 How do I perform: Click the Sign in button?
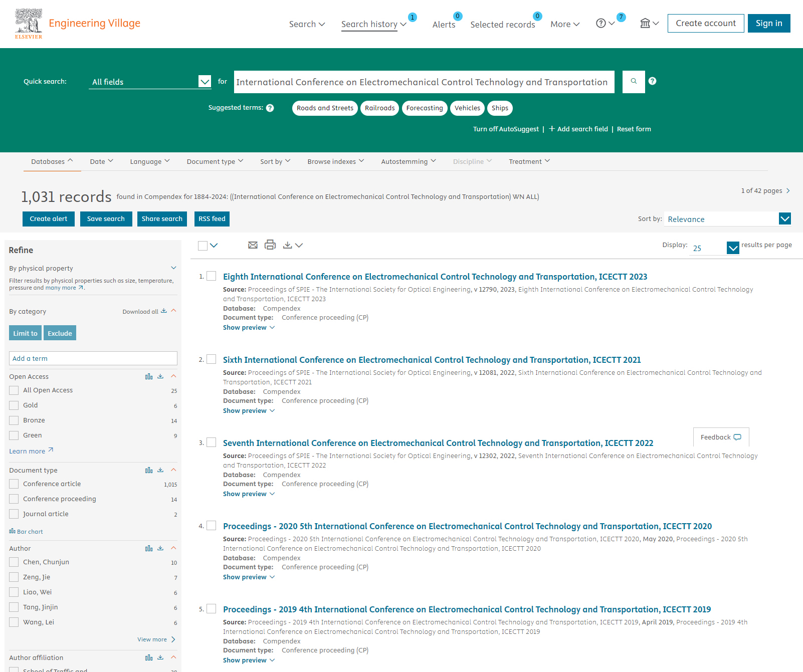pos(769,24)
